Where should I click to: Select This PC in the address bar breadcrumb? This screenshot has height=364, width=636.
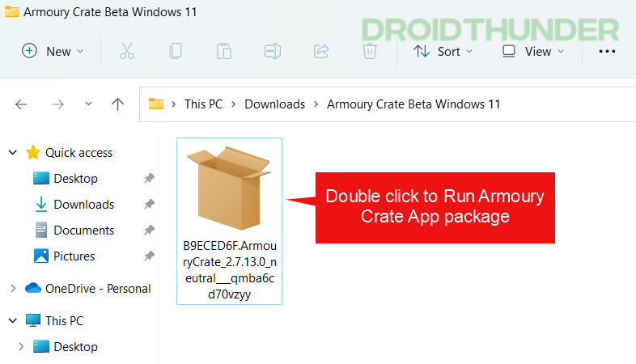coord(203,104)
